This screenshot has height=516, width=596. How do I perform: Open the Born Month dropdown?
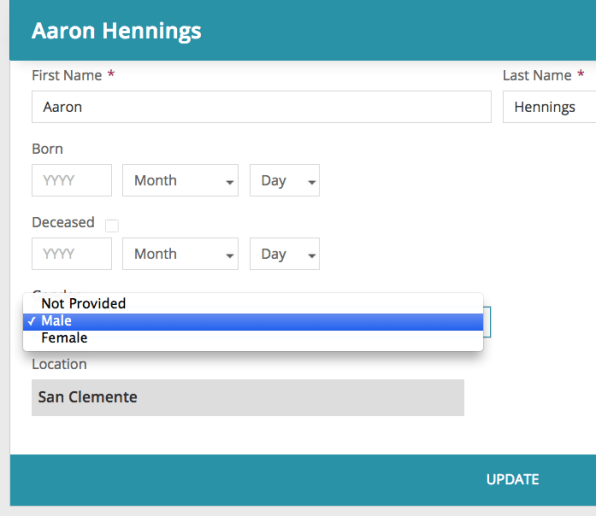(x=181, y=180)
